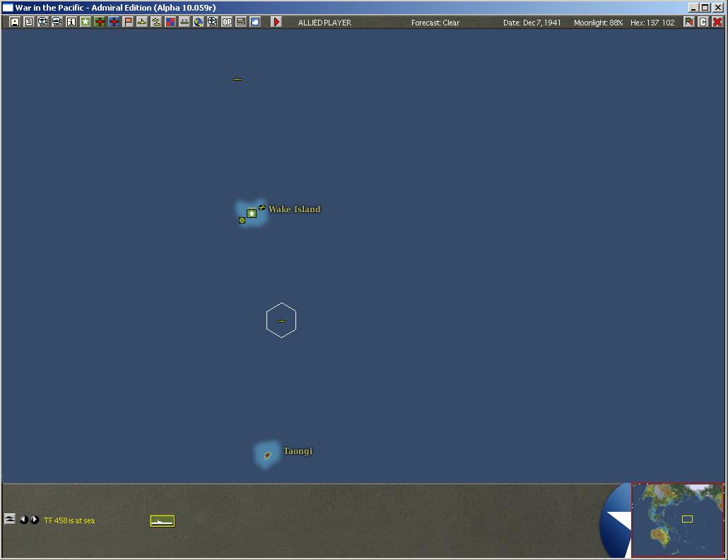The image size is (728, 560).
Task: Click the white star on green toolbar icon
Action: [x=85, y=22]
